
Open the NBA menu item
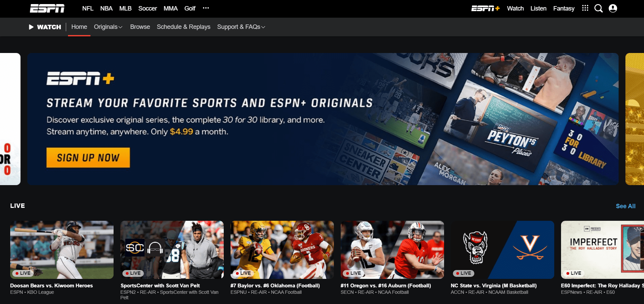click(x=106, y=8)
